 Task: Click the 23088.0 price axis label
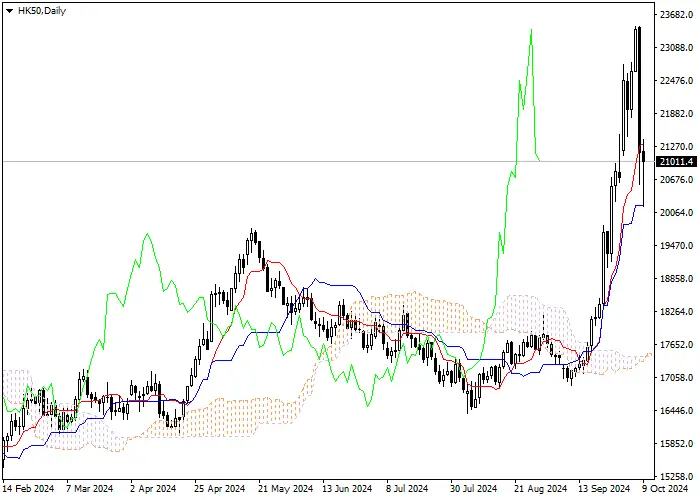click(x=676, y=48)
